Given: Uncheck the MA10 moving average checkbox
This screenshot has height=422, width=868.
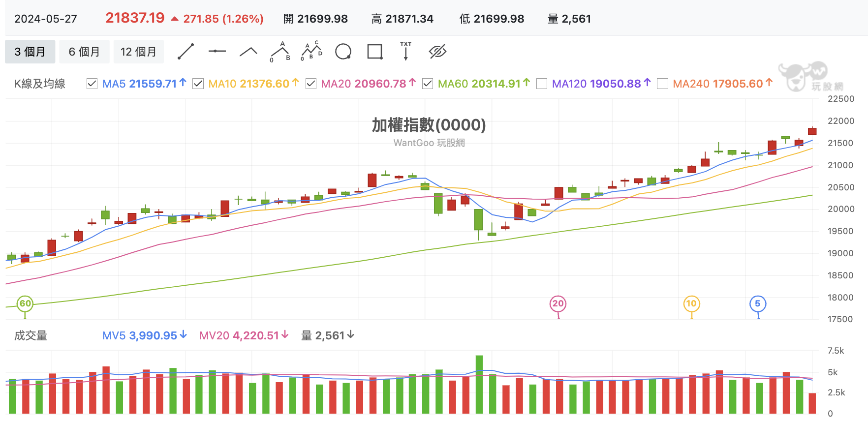Looking at the screenshot, I should click(x=198, y=84).
